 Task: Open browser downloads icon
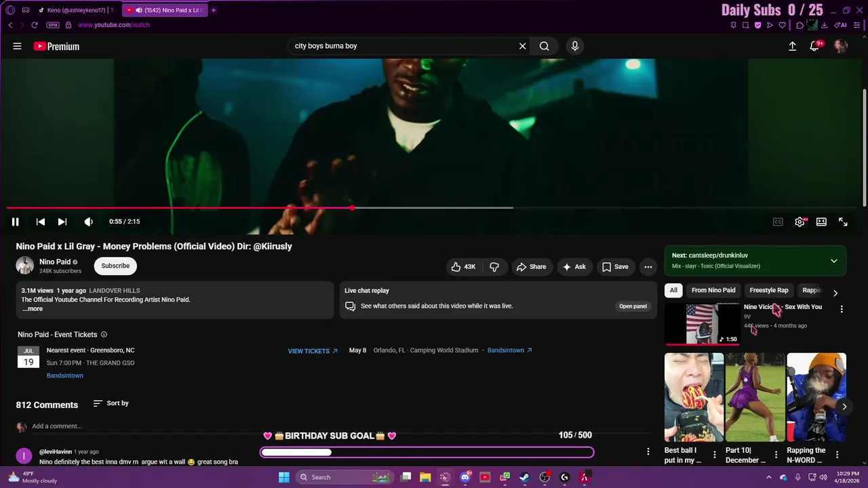point(824,25)
